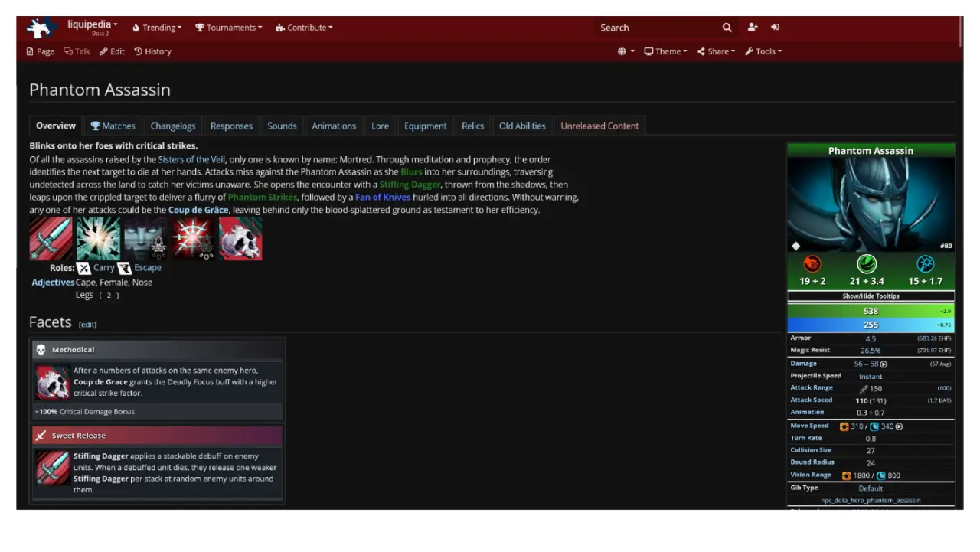The width and height of the screenshot is (980, 552).
Task: Open the Coup de Grâce link in the description
Action: pos(199,210)
